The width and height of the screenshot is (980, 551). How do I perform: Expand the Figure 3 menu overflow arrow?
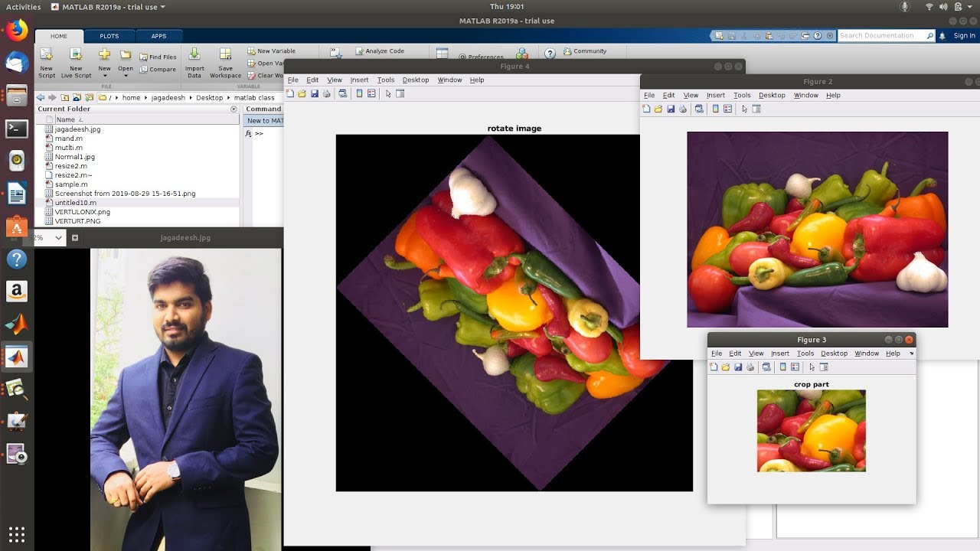pyautogui.click(x=911, y=354)
